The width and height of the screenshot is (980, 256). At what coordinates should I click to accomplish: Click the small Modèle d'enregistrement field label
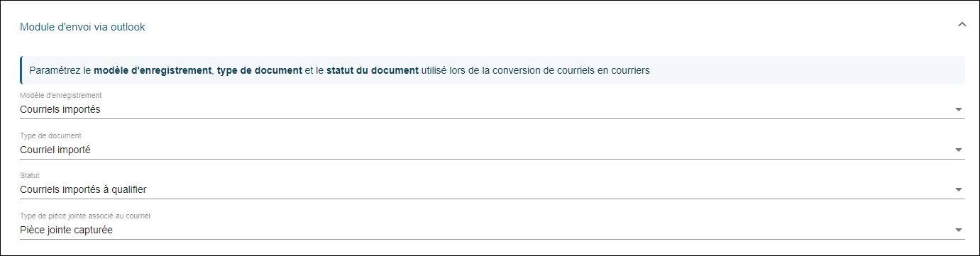point(61,95)
